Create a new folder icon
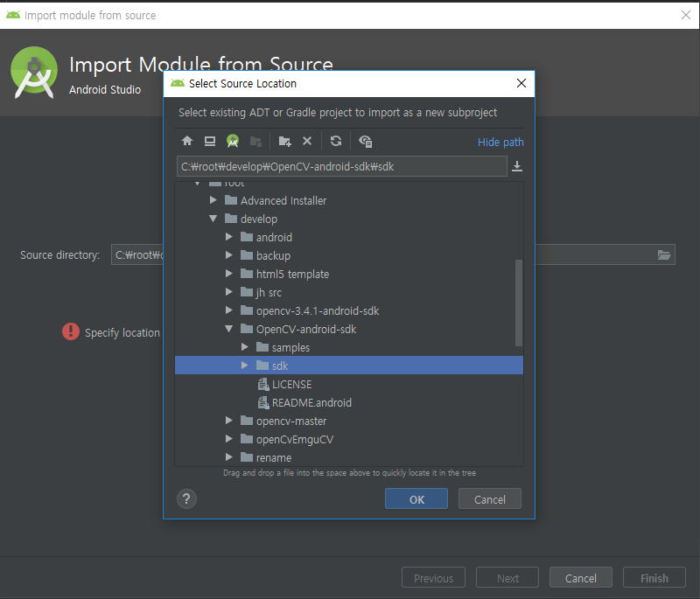This screenshot has width=700, height=599. [284, 142]
